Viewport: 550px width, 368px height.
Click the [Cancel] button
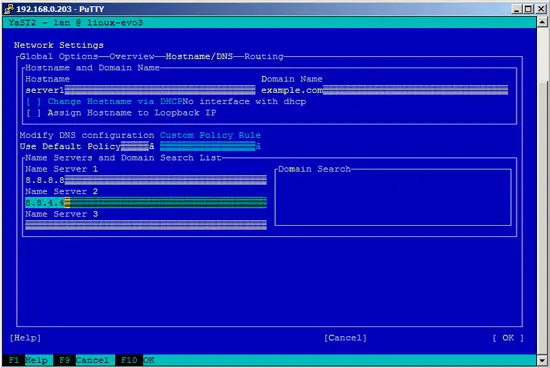tap(345, 338)
